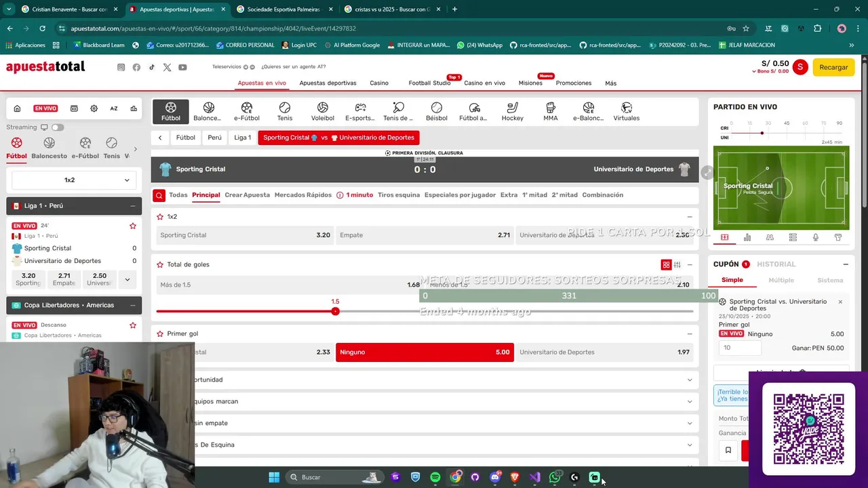The height and width of the screenshot is (488, 868).
Task: Show statistics bar-chart icon in live panel
Action: (747, 237)
